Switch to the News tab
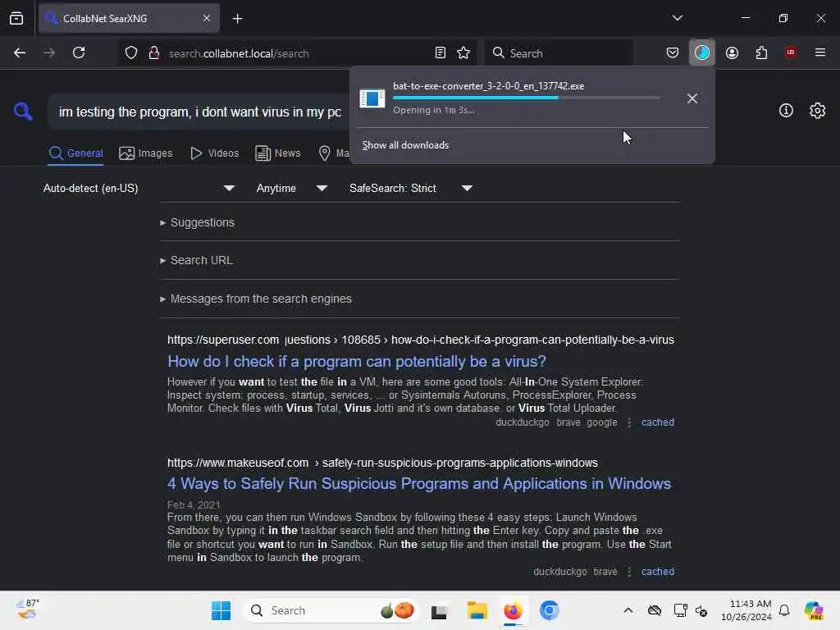The width and height of the screenshot is (840, 630). point(278,153)
